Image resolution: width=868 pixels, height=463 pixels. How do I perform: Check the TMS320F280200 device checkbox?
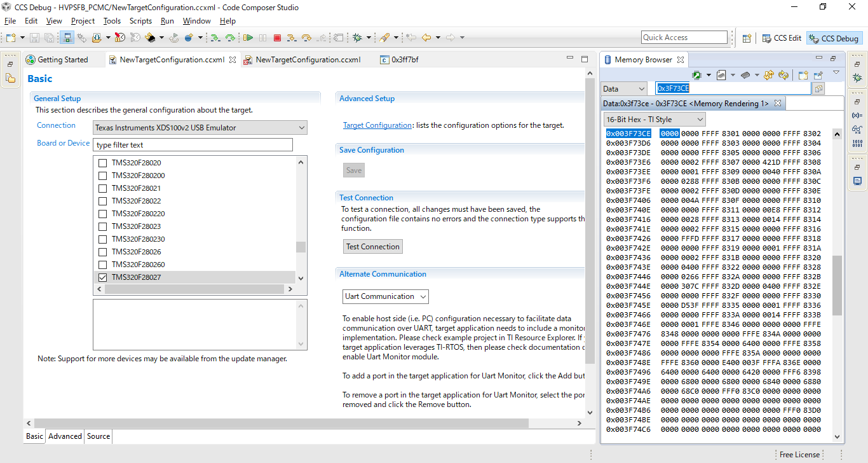[102, 176]
